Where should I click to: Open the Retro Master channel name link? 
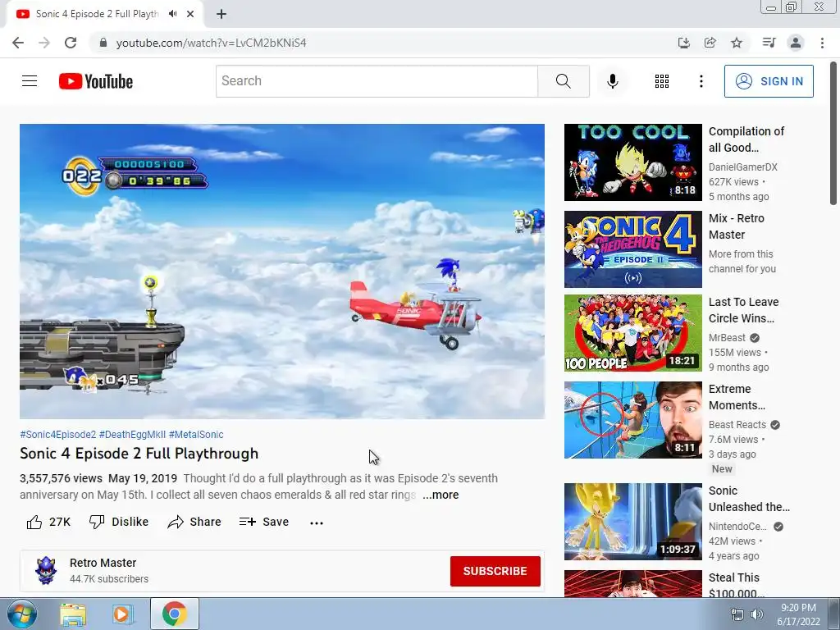[x=103, y=563]
